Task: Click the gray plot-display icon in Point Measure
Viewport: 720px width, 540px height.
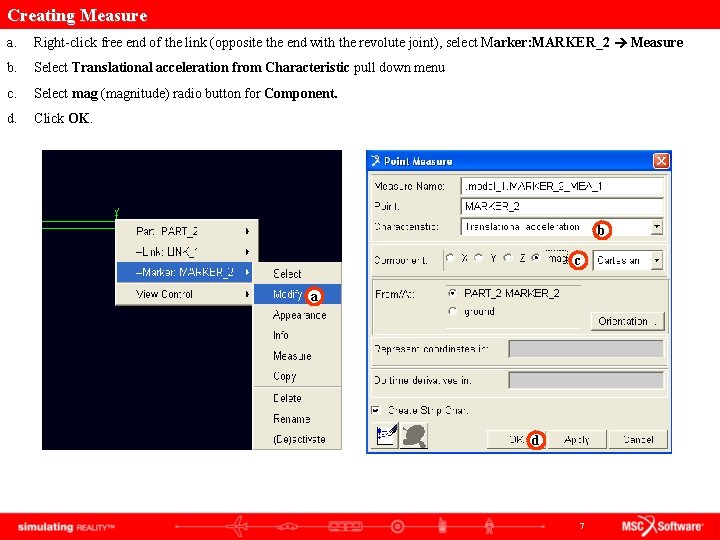Action: point(414,435)
